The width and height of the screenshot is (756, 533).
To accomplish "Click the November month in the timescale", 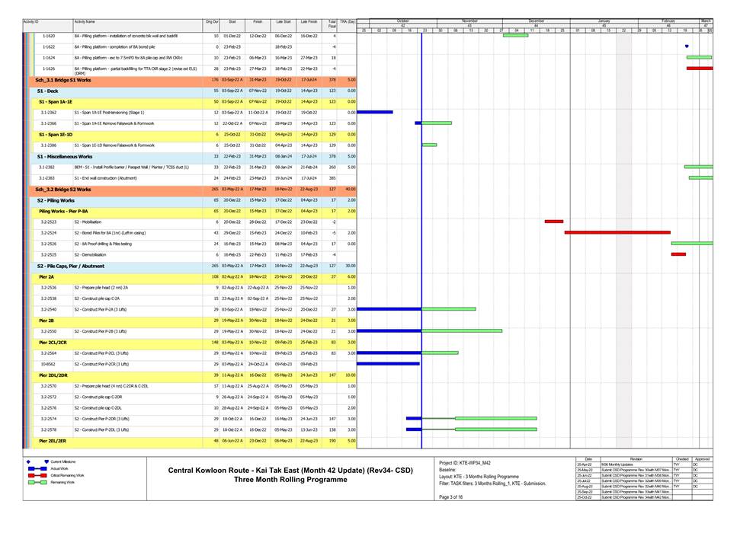I will 469,21.
